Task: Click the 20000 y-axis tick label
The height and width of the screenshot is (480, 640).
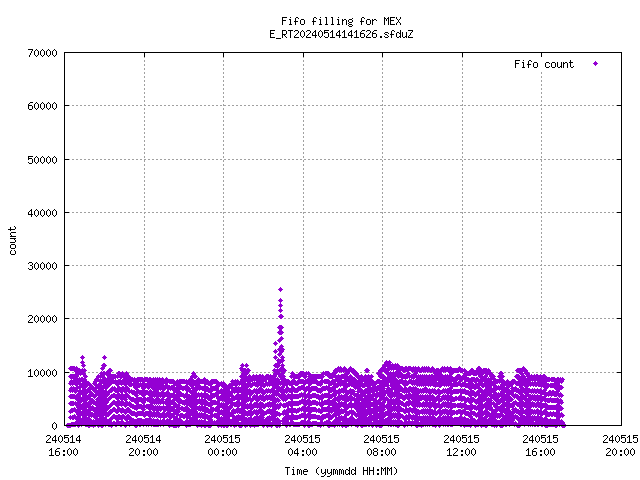Action: pos(42,319)
